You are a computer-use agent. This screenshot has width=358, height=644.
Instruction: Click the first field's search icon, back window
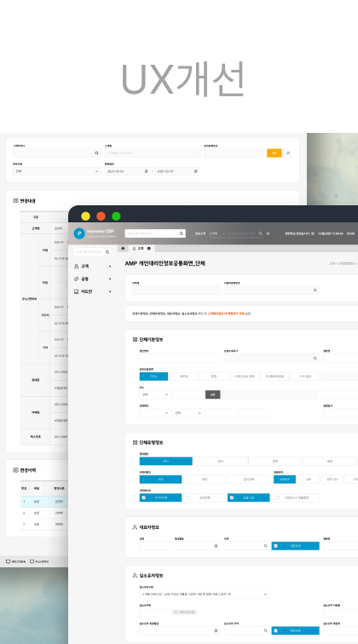point(96,152)
